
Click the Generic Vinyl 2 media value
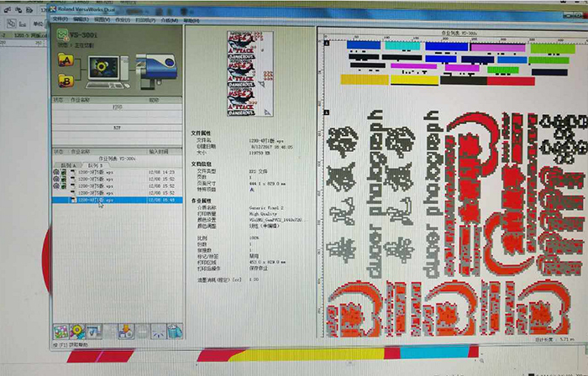(x=266, y=207)
